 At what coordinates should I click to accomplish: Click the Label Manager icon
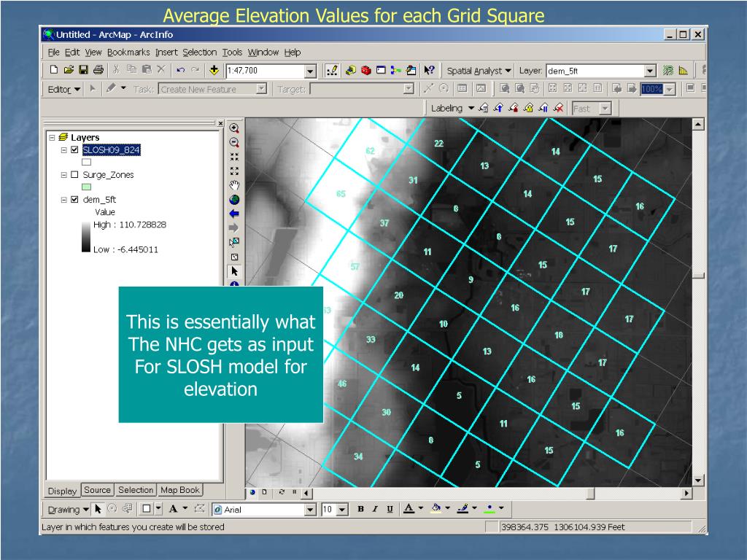[483, 109]
